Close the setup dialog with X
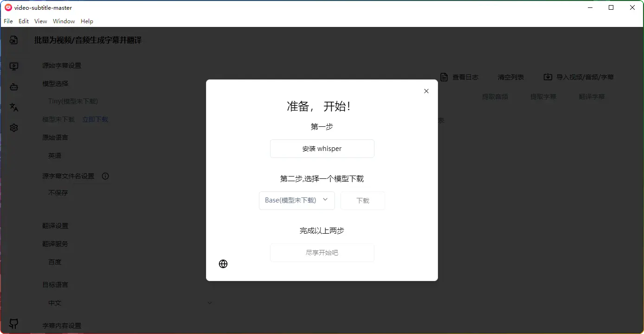The height and width of the screenshot is (334, 644). tap(426, 91)
